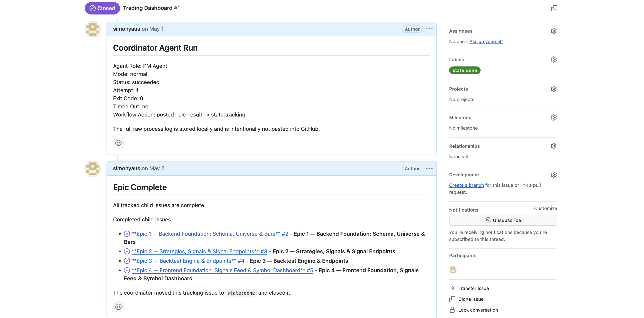This screenshot has height=318, width=644.
Task: Click simonyaus username on May 1 comment
Action: (126, 29)
